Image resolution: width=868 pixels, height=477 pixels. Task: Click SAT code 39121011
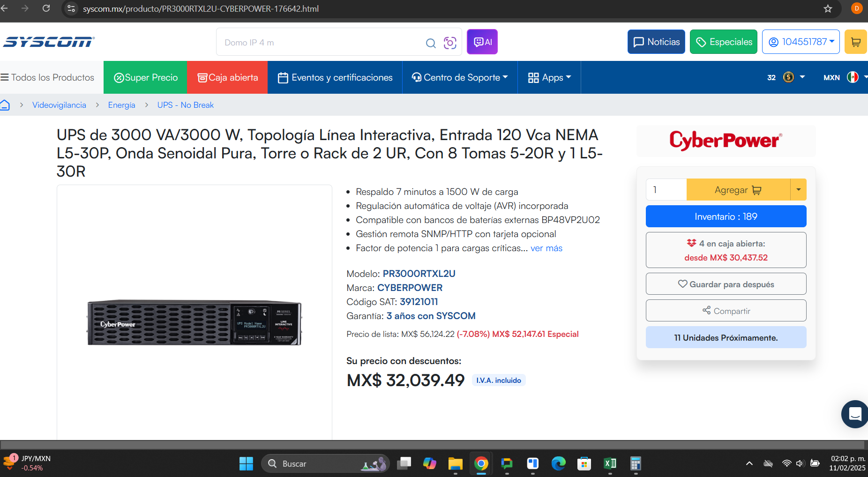point(419,302)
